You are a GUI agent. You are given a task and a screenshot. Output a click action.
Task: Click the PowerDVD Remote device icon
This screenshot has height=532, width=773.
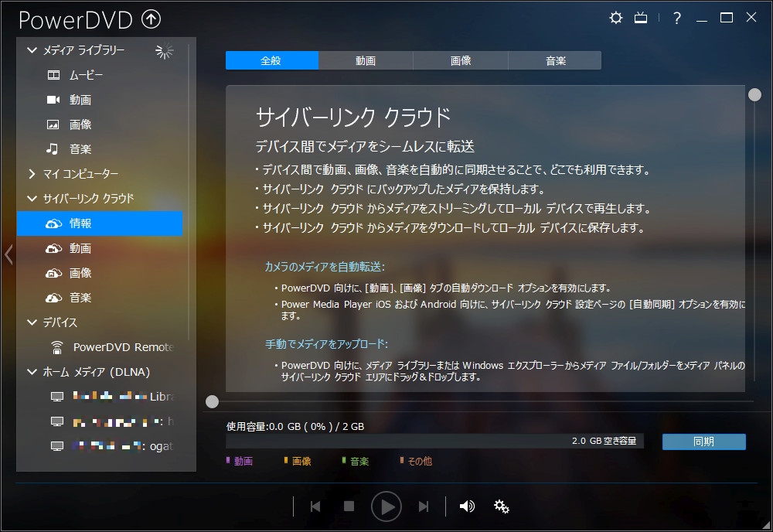tap(56, 347)
